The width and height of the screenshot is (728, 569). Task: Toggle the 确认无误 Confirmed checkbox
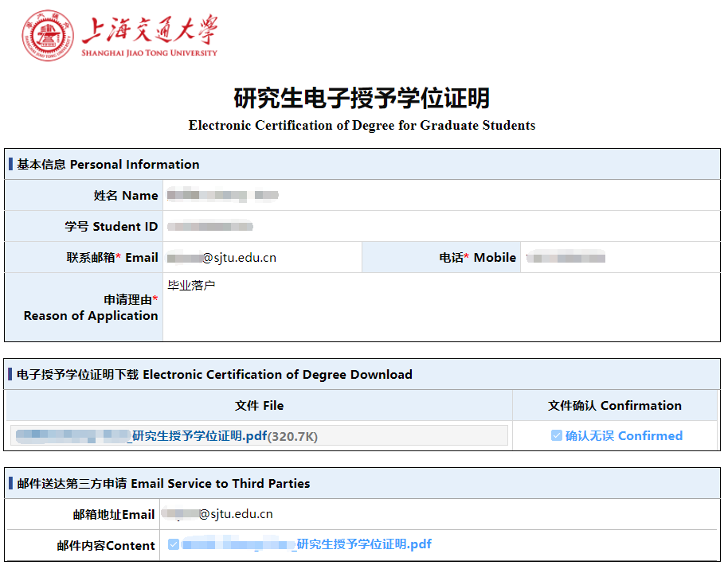556,435
